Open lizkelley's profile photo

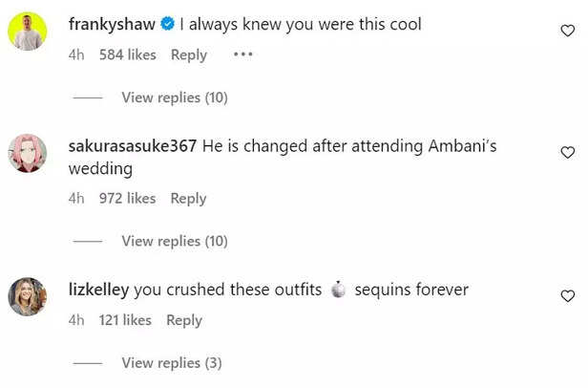click(x=28, y=296)
